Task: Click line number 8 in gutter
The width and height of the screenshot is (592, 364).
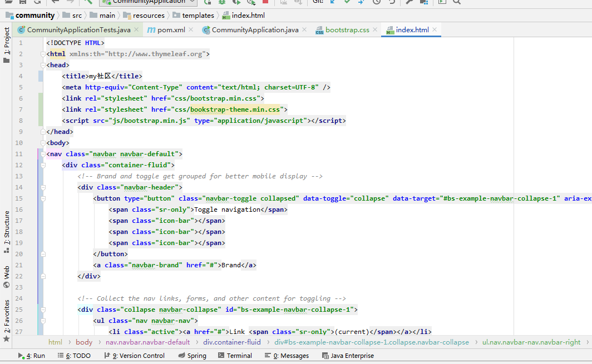Action: coord(21,121)
